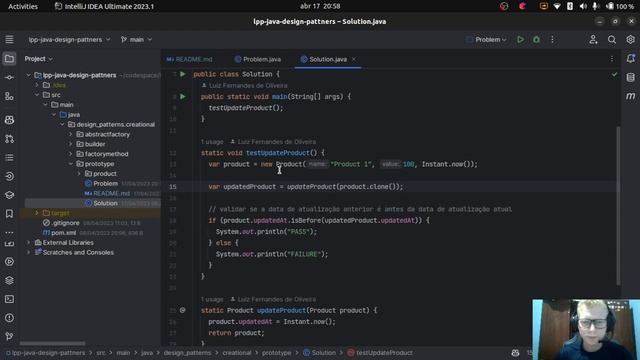The width and height of the screenshot is (640, 360).
Task: Switch to README.md tab
Action: (190, 59)
